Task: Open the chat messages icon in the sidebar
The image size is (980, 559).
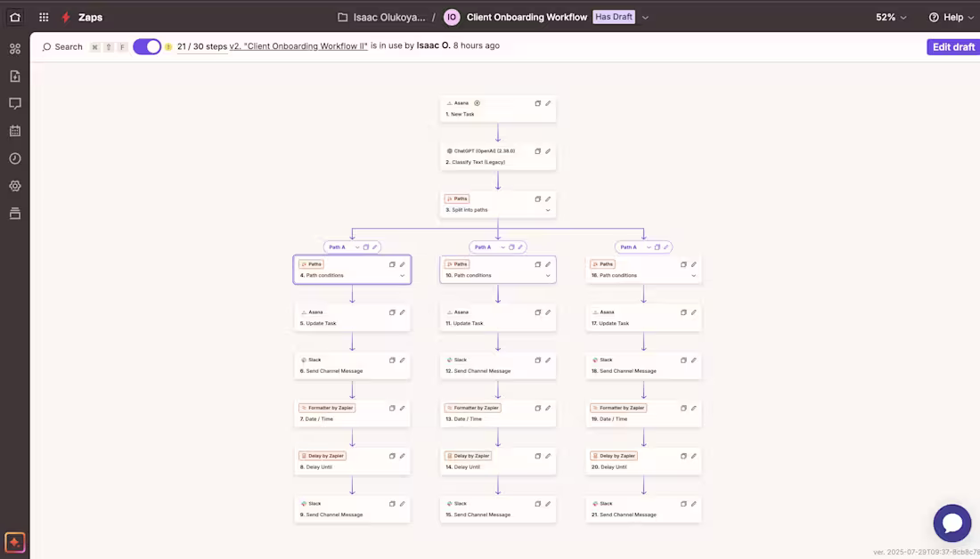Action: pos(14,102)
